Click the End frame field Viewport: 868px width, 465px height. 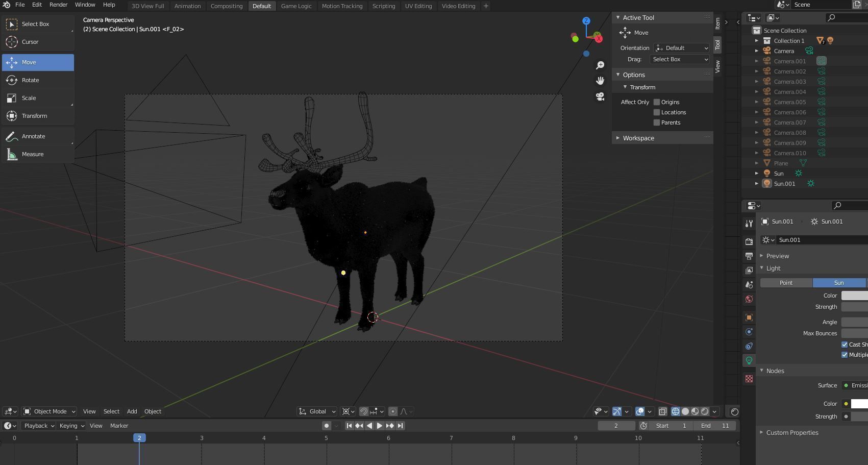pos(715,426)
